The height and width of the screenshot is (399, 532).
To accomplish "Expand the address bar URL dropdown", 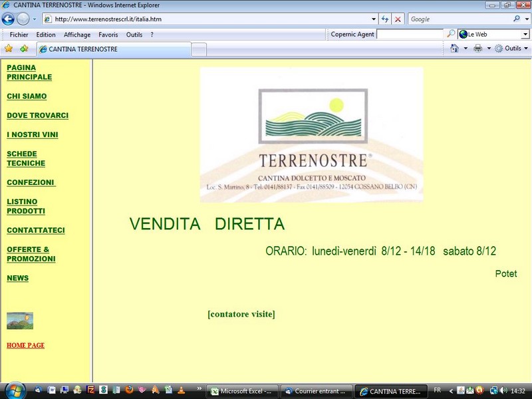I will pyautogui.click(x=373, y=19).
